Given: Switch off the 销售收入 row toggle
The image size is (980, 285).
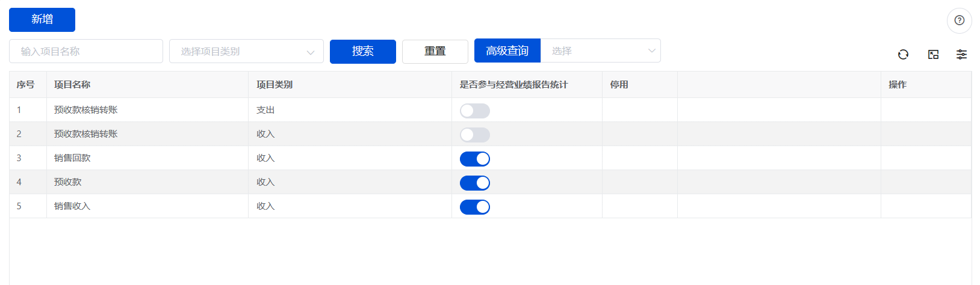Looking at the screenshot, I should click(x=475, y=207).
